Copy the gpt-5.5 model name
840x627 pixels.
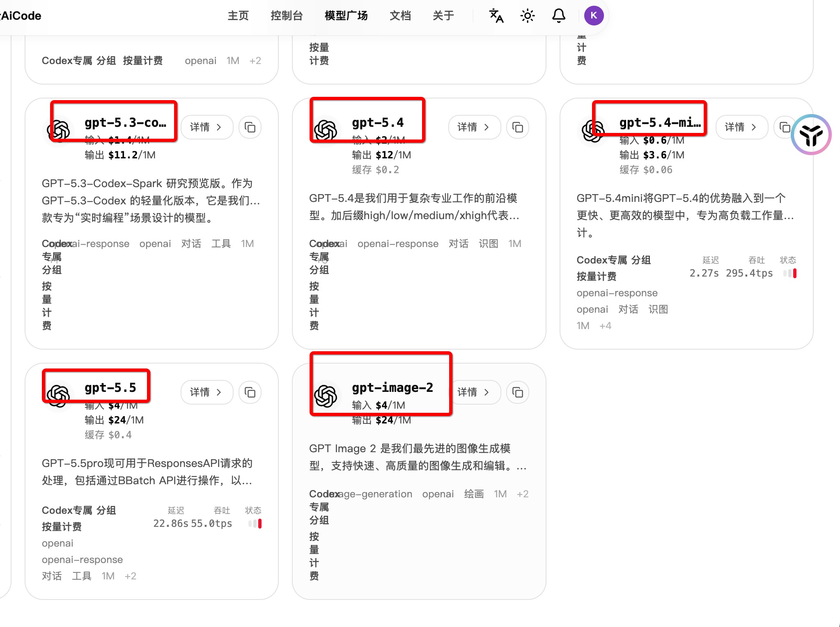[x=250, y=392]
